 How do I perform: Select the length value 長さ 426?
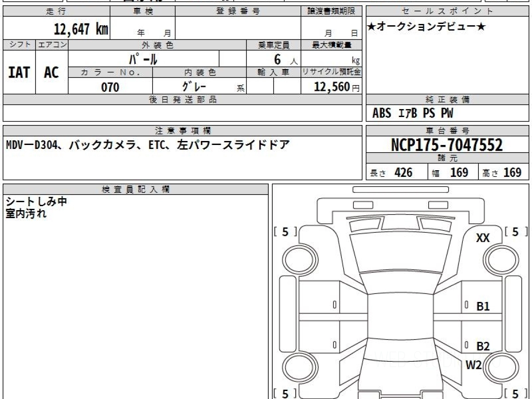click(391, 172)
